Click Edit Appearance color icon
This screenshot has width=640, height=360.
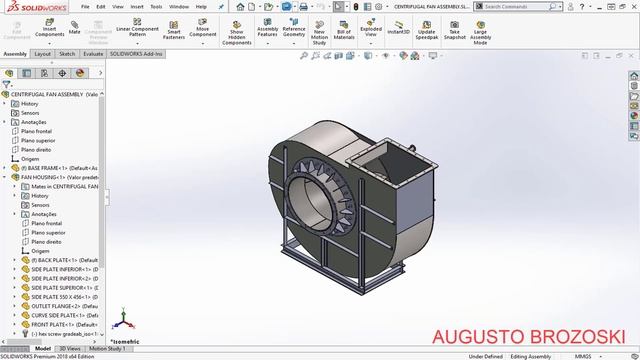(403, 56)
